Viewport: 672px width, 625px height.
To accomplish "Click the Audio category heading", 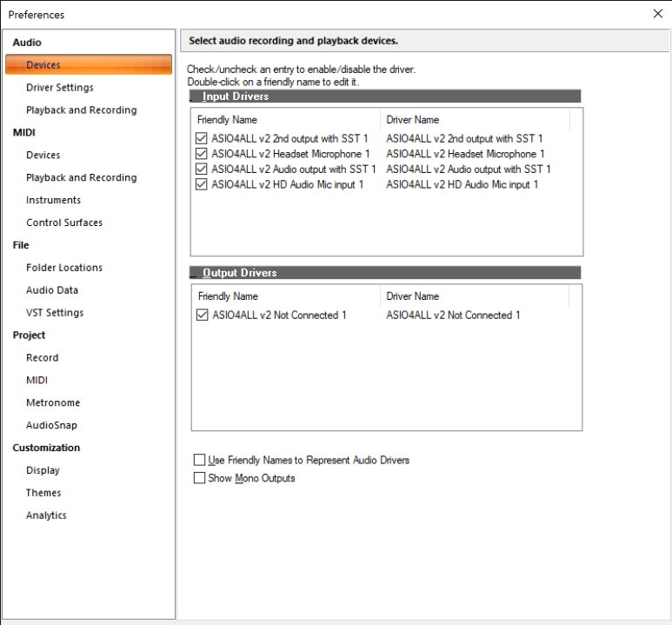I will (27, 43).
